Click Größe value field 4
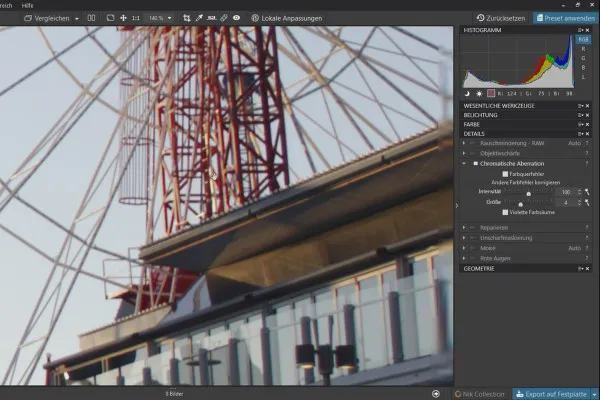 pos(566,202)
